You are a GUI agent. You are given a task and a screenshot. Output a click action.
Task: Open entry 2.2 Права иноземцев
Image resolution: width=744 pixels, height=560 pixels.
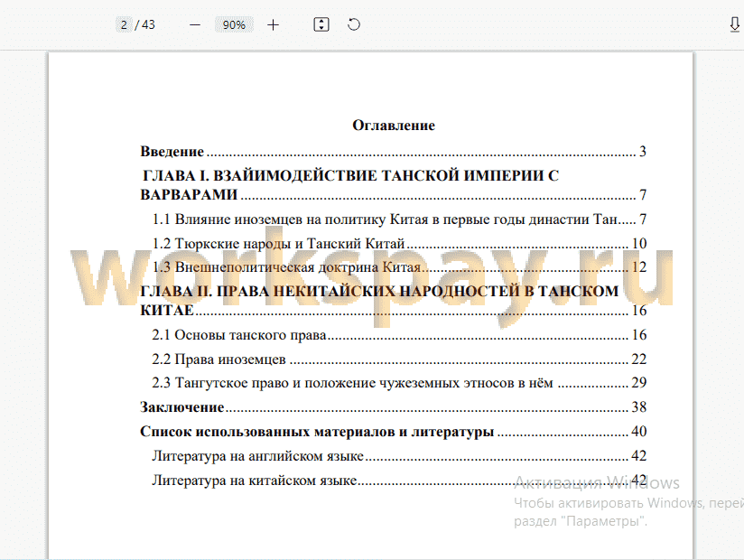(399, 359)
